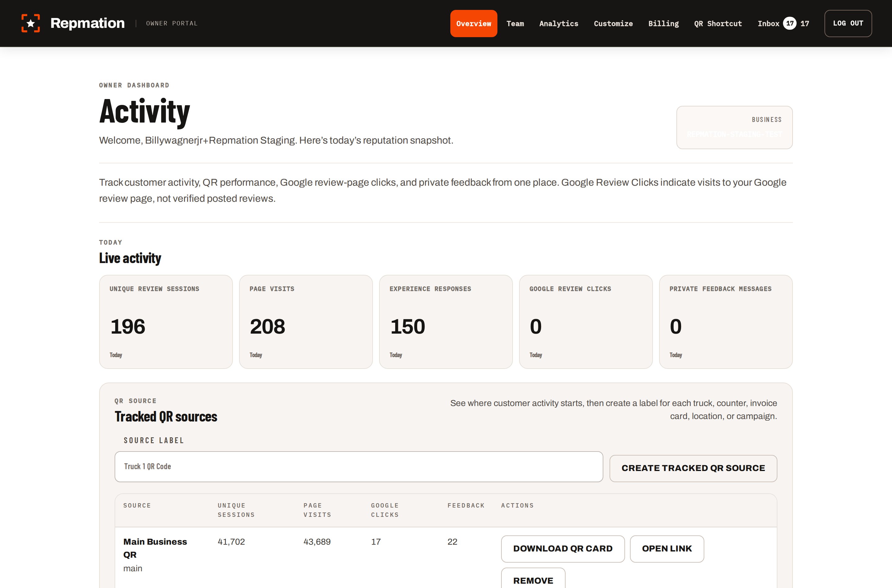Viewport: 892px width, 588px height.
Task: Download QR card for Main Business QR
Action: click(563, 549)
